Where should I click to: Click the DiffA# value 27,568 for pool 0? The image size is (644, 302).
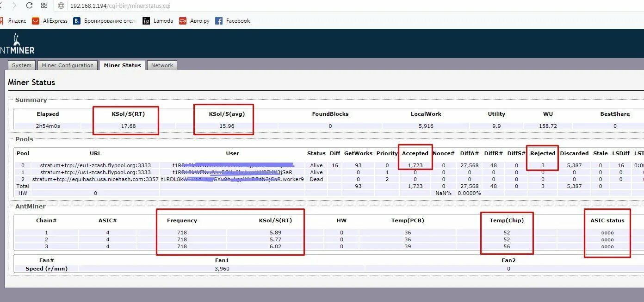(x=470, y=165)
